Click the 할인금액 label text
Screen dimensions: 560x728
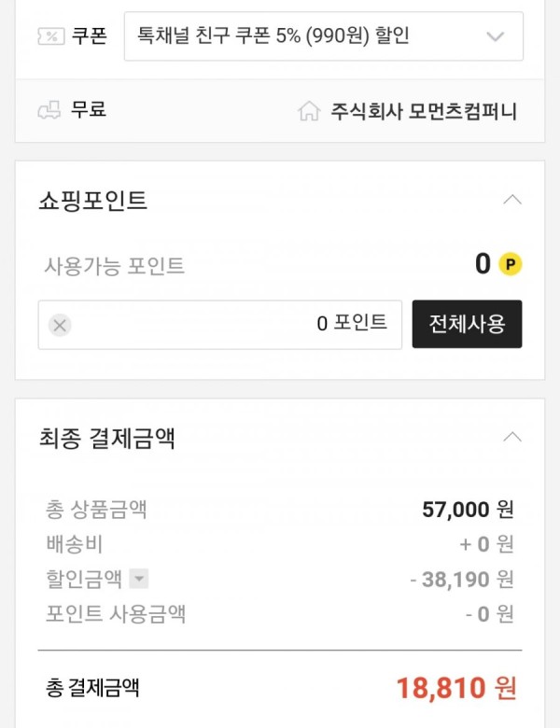[x=84, y=579]
